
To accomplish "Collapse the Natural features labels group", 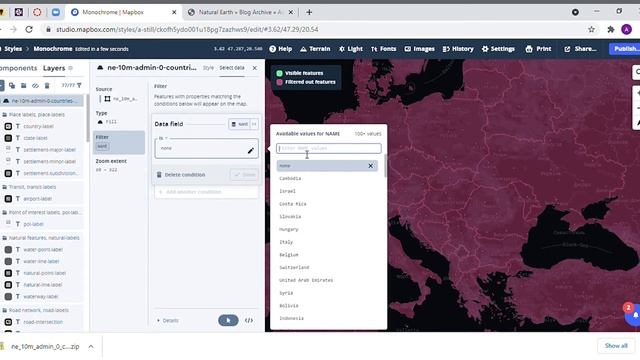I will 5,238.
